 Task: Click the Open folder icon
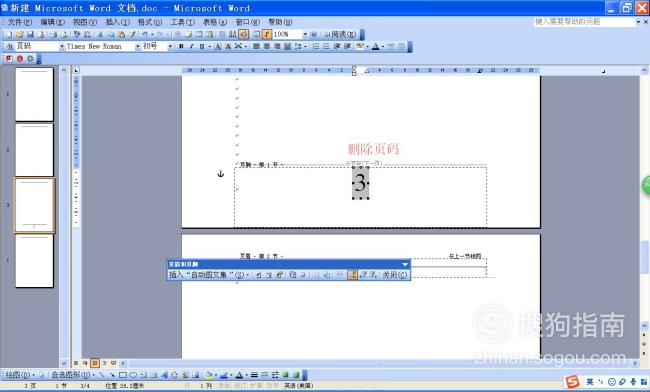(x=19, y=34)
